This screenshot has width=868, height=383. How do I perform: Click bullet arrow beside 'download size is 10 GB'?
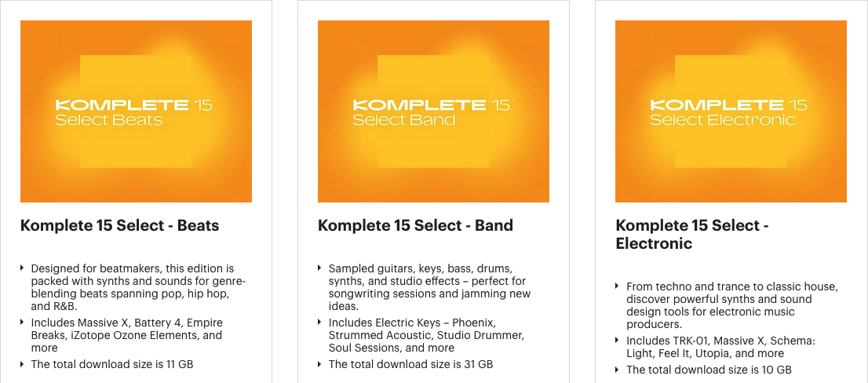pos(617,369)
